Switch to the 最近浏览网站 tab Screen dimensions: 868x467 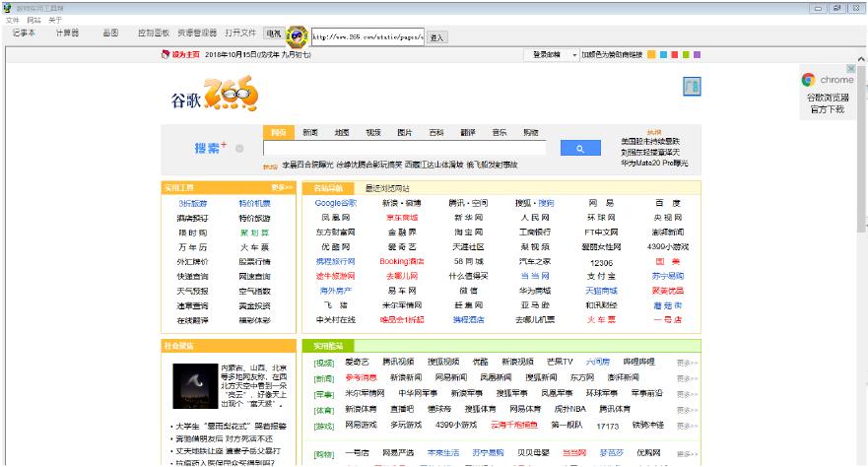pyautogui.click(x=387, y=189)
